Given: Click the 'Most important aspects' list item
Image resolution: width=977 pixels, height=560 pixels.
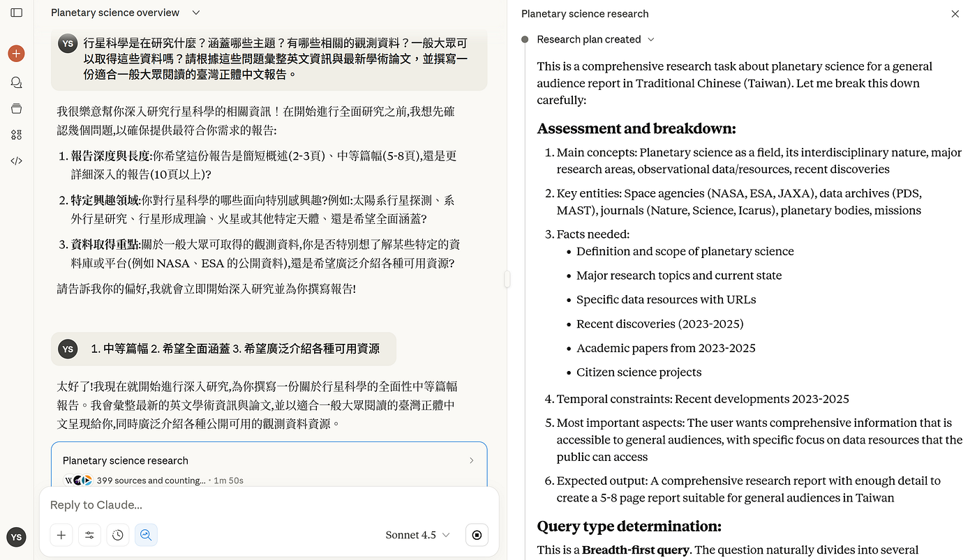Looking at the screenshot, I should click(759, 440).
